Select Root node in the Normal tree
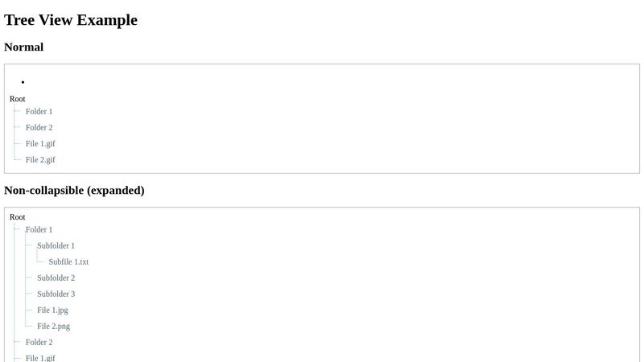The height and width of the screenshot is (362, 644). point(17,99)
